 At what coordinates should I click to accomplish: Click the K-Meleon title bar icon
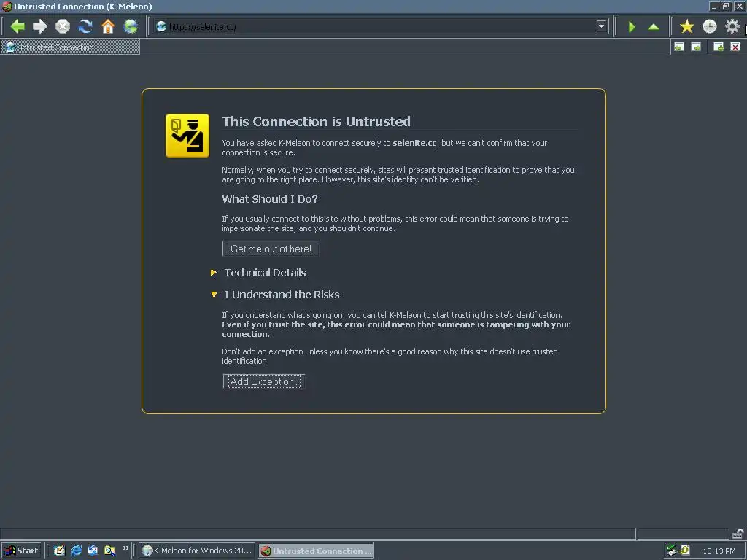coord(7,6)
